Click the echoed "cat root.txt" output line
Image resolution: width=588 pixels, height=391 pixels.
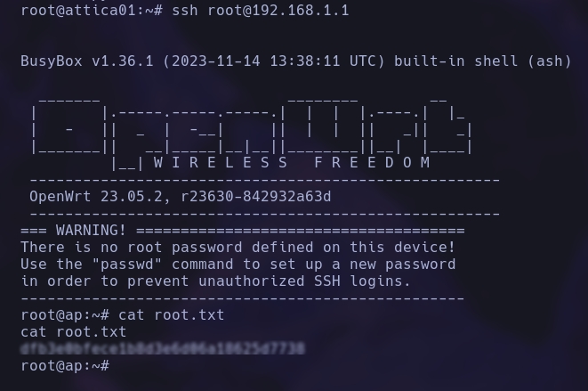[x=73, y=331]
